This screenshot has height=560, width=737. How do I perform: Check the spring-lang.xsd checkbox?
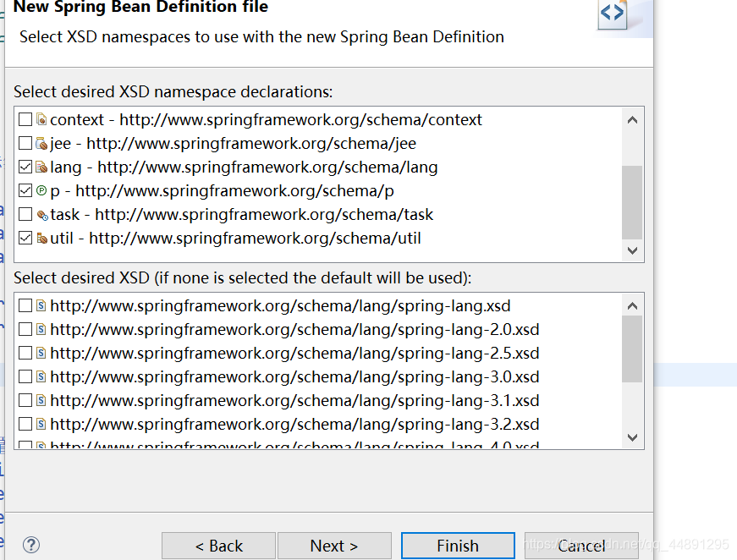(25, 306)
